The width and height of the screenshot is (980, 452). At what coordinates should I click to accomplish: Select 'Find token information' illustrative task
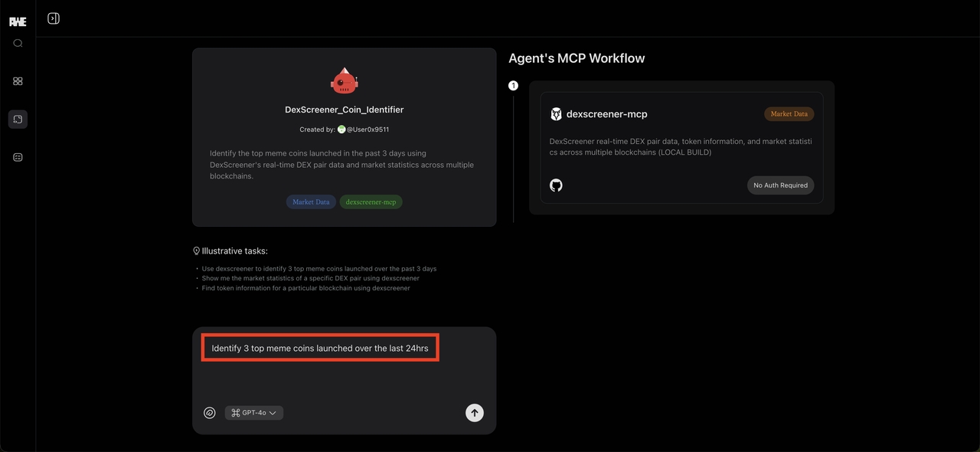click(305, 288)
